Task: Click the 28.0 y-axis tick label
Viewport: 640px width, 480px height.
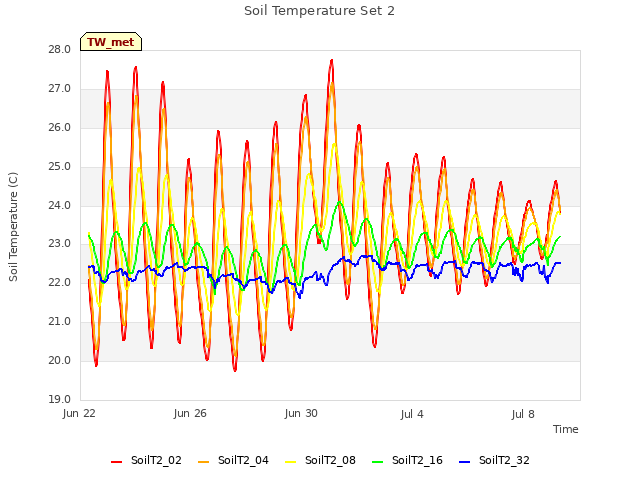Action: click(60, 49)
